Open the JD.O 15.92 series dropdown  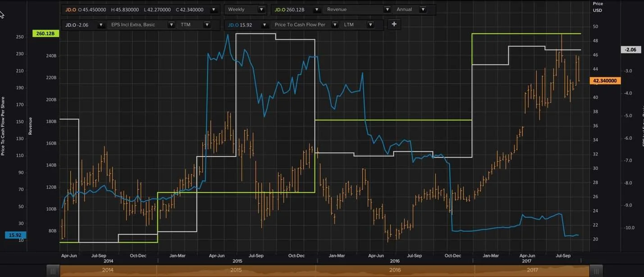pyautogui.click(x=264, y=25)
